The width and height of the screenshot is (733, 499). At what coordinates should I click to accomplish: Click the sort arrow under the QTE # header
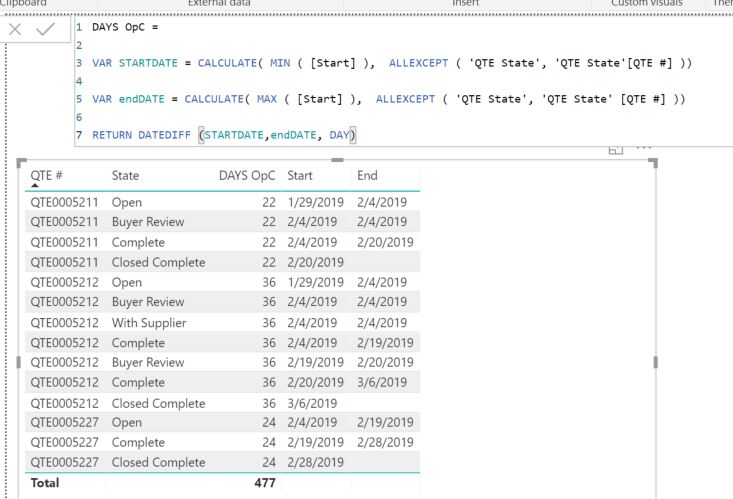pos(35,186)
